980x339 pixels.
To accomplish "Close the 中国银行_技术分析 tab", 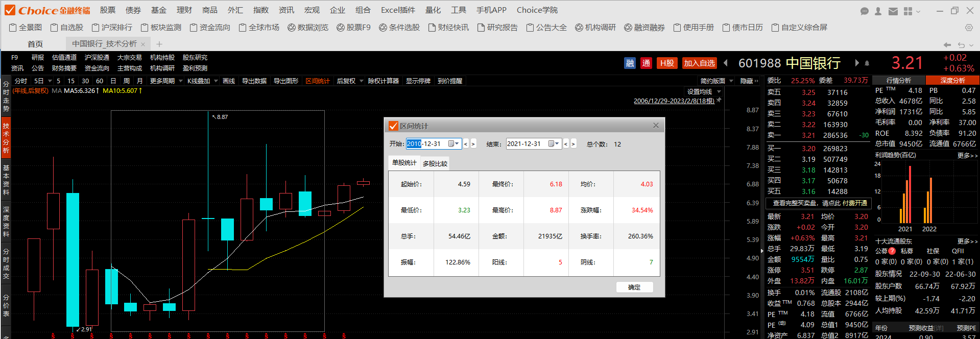I will click(x=143, y=44).
